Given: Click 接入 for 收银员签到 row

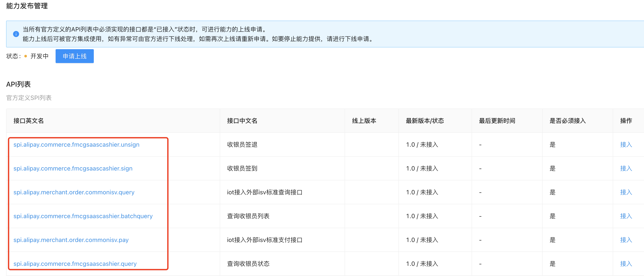Looking at the screenshot, I should pyautogui.click(x=626, y=169).
